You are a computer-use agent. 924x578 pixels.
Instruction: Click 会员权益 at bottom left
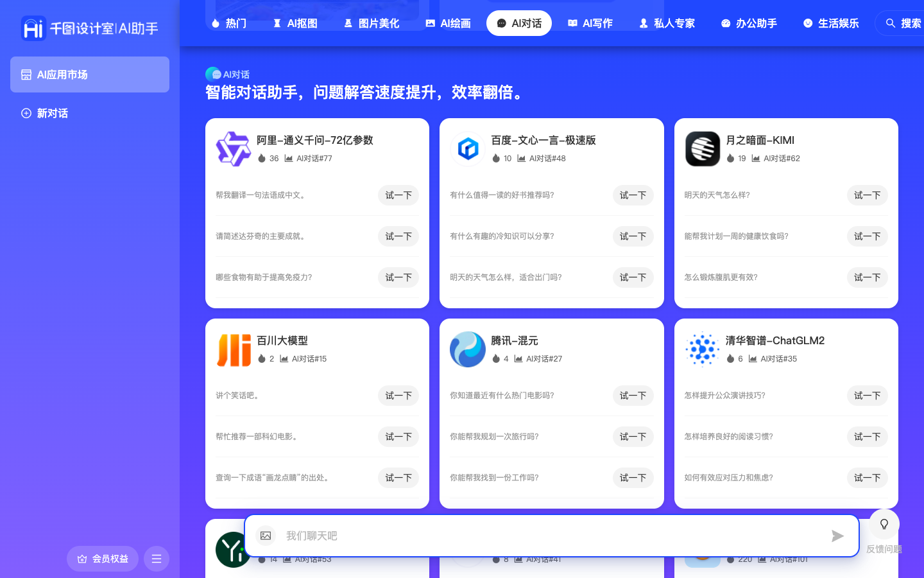103,559
